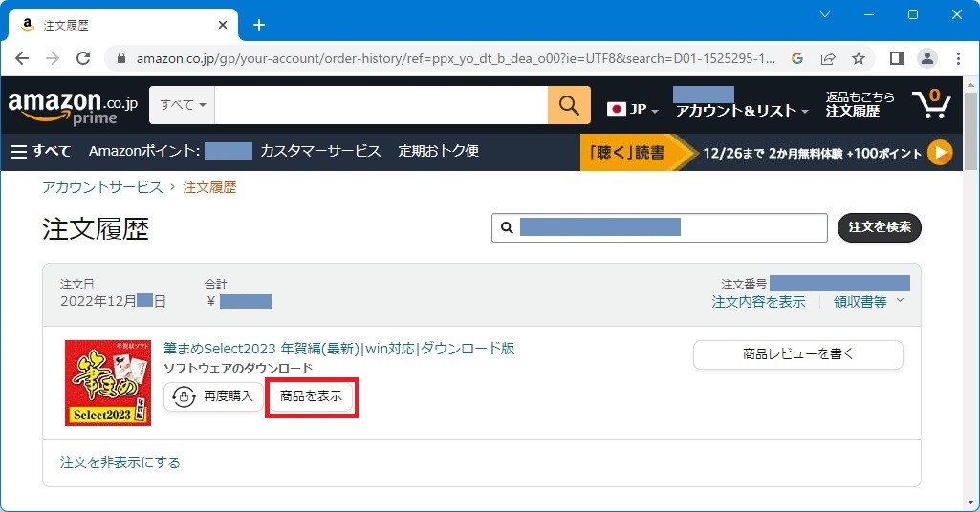
Task: Click the orange play arrow on banner
Action: pyautogui.click(x=940, y=152)
